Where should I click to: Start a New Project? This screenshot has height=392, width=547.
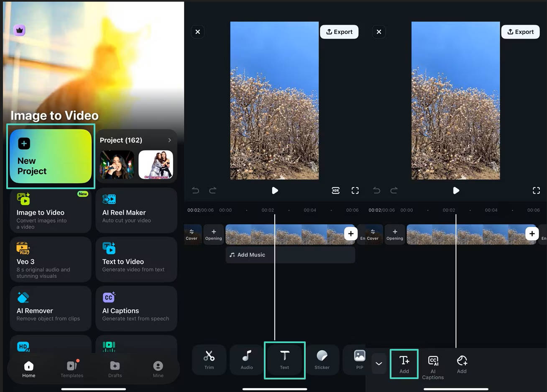[50, 156]
